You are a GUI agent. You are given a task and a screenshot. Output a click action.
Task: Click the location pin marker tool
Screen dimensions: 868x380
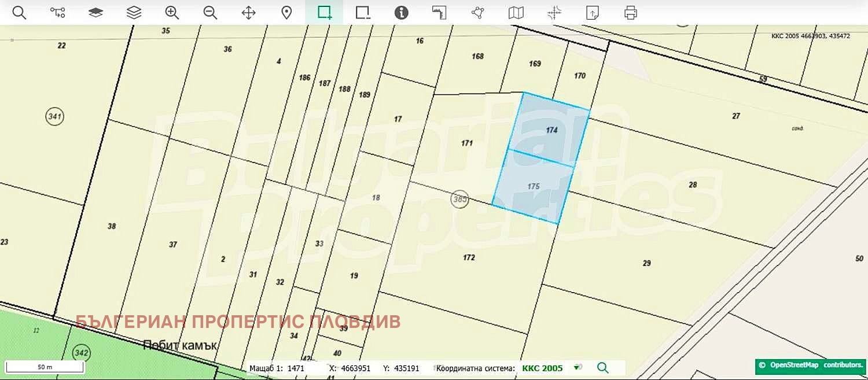click(286, 13)
